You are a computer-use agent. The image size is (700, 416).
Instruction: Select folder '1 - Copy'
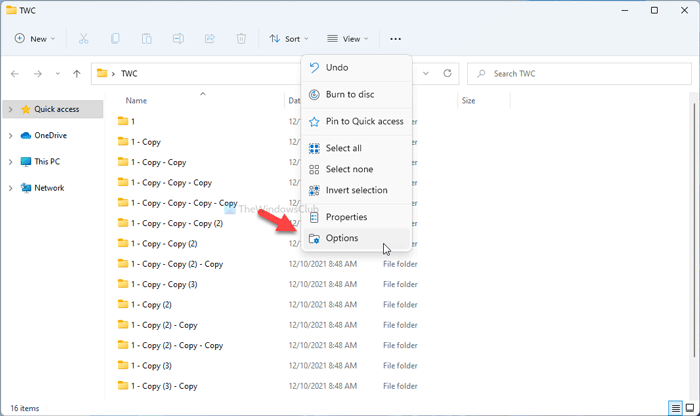(146, 142)
